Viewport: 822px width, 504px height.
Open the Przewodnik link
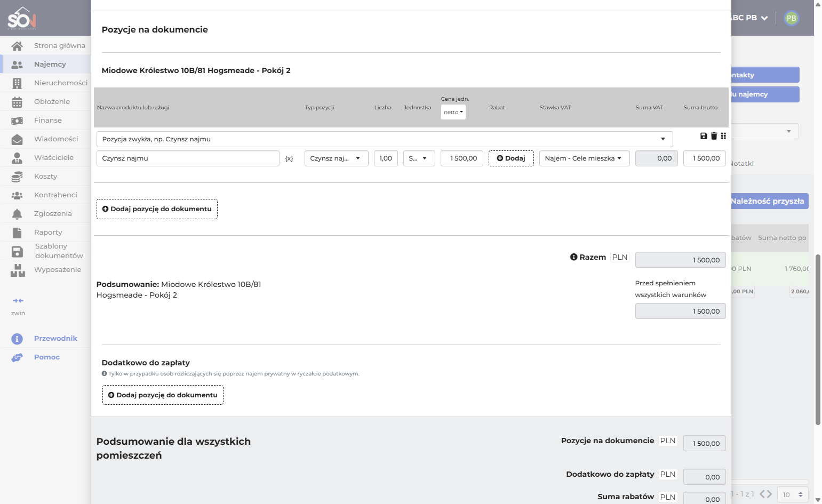(x=55, y=339)
